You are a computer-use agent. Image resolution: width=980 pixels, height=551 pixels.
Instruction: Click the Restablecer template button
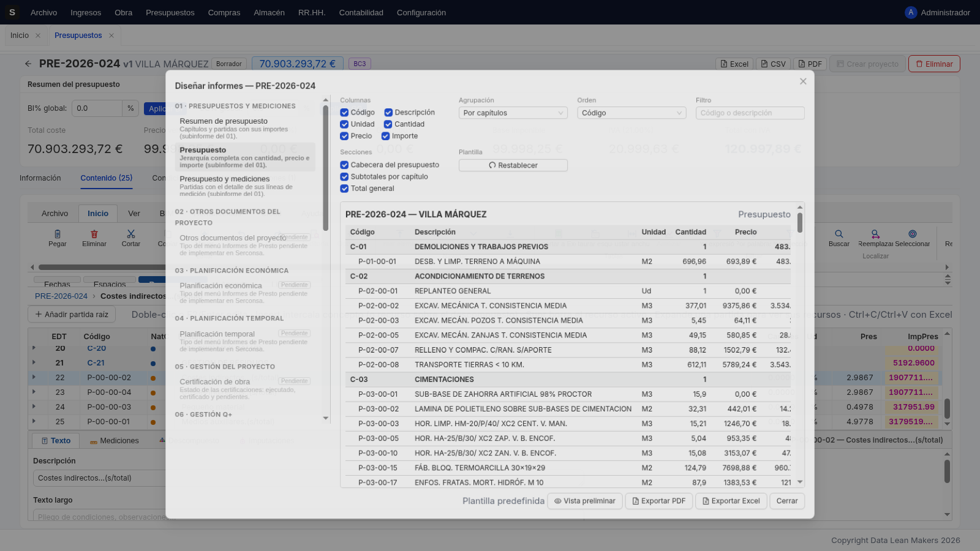[x=513, y=165]
